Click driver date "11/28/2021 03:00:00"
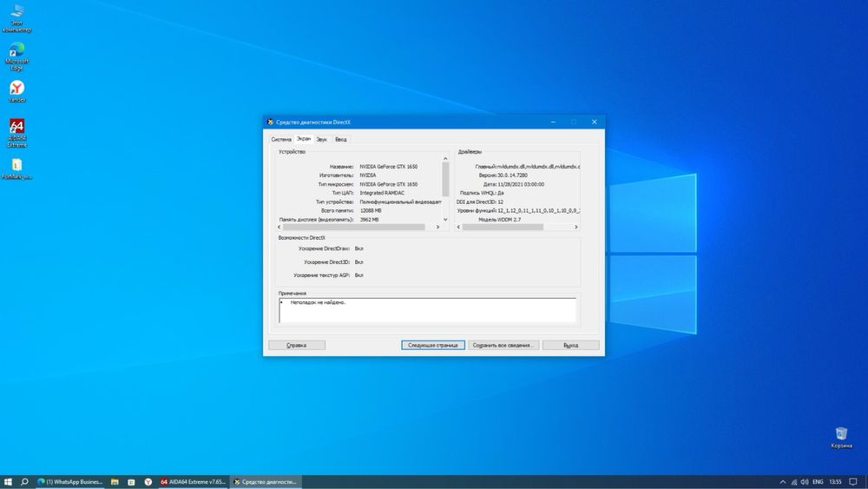Image resolution: width=868 pixels, height=489 pixels. 521,184
